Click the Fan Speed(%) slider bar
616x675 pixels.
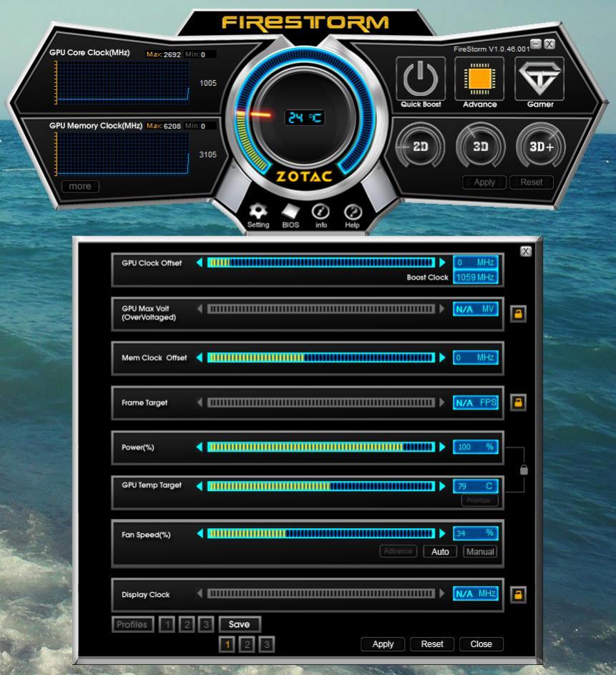click(321, 533)
